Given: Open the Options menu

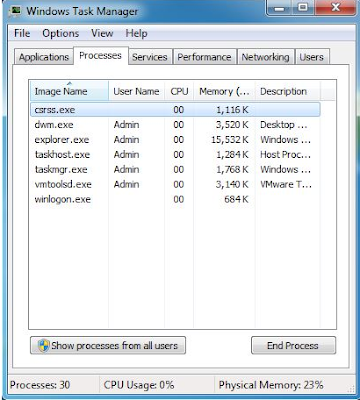Looking at the screenshot, I should click(61, 33).
